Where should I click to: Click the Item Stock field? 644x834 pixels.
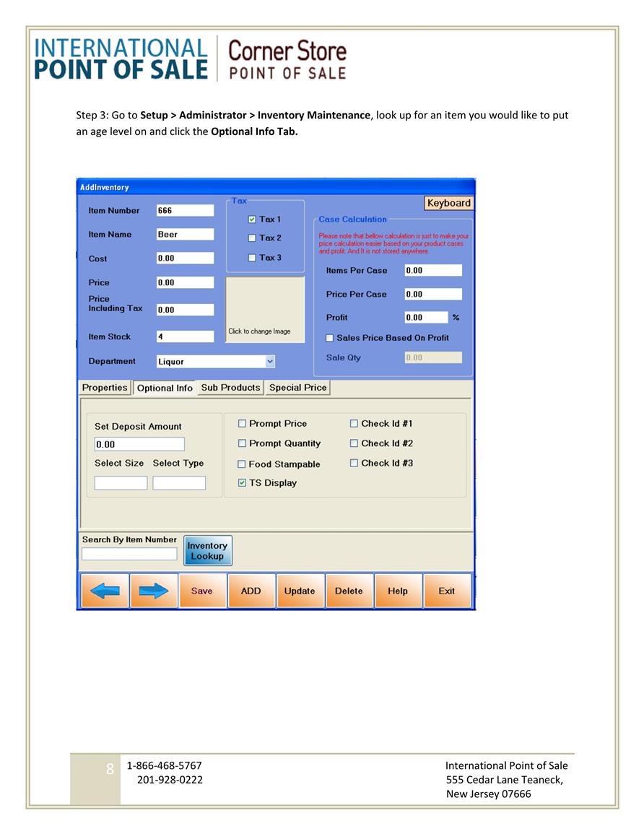point(185,336)
